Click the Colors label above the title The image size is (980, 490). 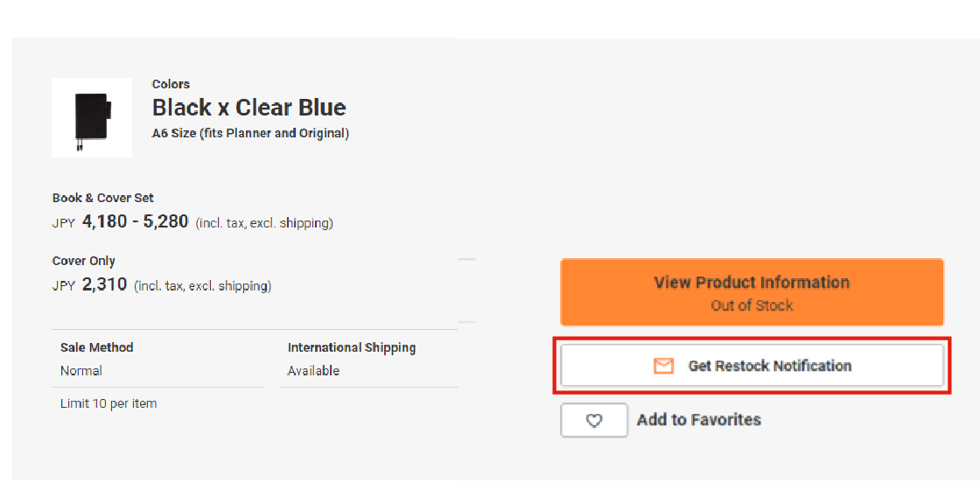[171, 84]
